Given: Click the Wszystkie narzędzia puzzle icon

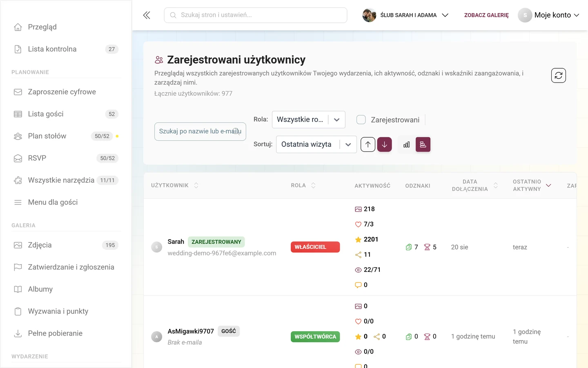Looking at the screenshot, I should [x=18, y=180].
